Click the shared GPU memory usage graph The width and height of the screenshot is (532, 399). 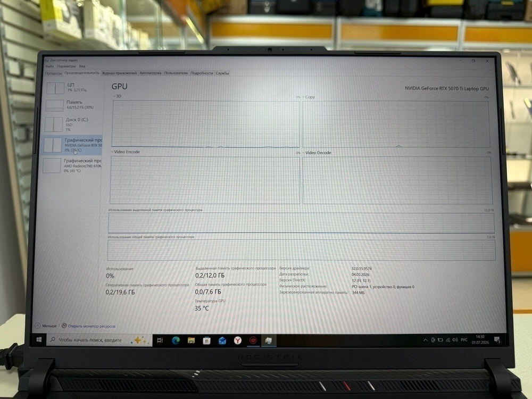point(301,251)
